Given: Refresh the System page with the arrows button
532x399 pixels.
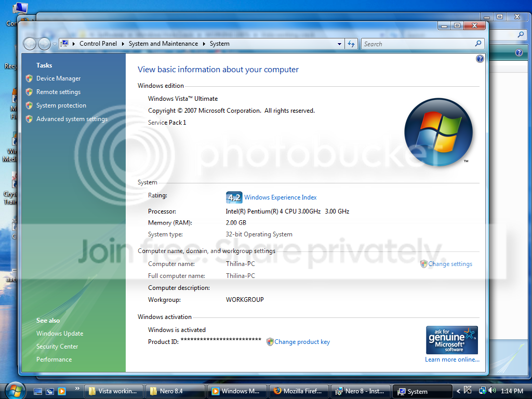Looking at the screenshot, I should click(x=351, y=44).
